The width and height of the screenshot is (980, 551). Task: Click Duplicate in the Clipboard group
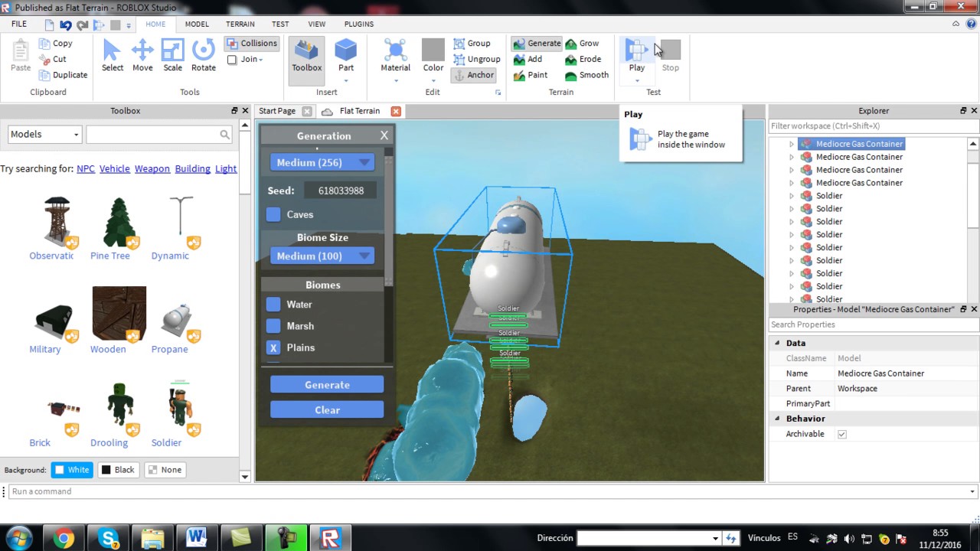click(x=63, y=75)
